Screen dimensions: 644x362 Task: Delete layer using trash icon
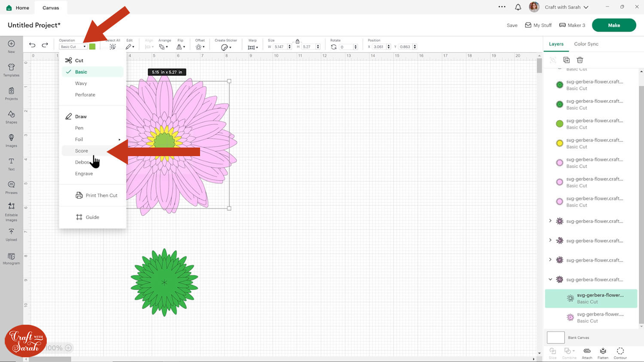tap(580, 60)
